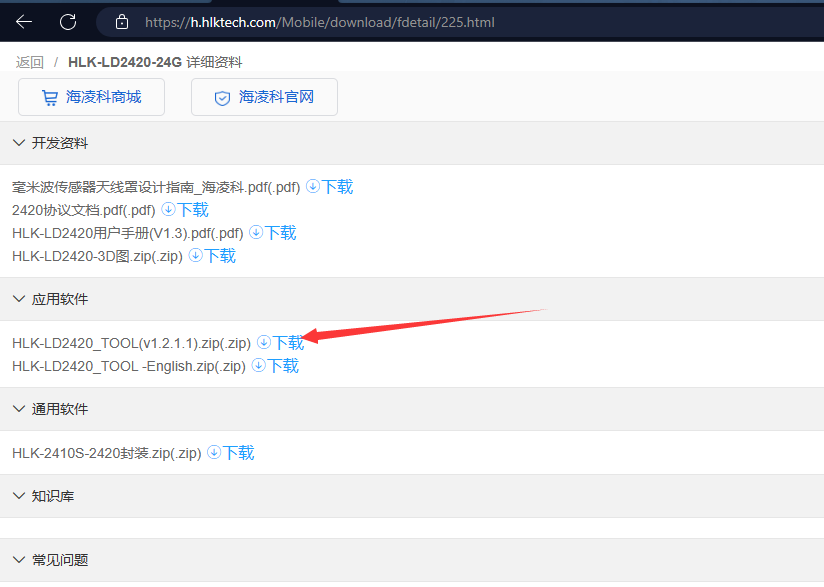The width and height of the screenshot is (824, 587).
Task: Download HLK-2410S-2420封装 zip
Action: coord(238,452)
